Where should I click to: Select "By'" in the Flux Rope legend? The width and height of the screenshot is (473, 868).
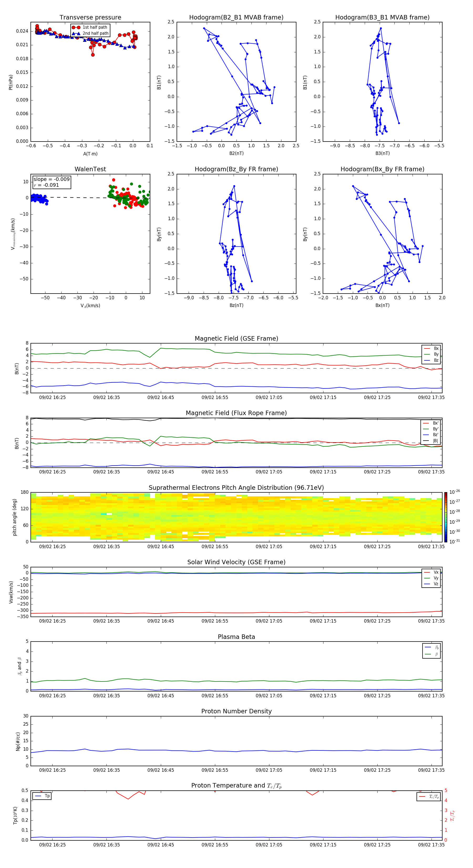pyautogui.click(x=431, y=429)
